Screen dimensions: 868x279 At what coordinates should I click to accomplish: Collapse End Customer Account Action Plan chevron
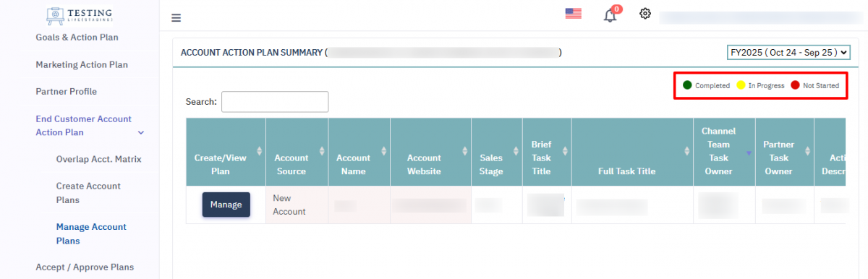click(x=141, y=132)
